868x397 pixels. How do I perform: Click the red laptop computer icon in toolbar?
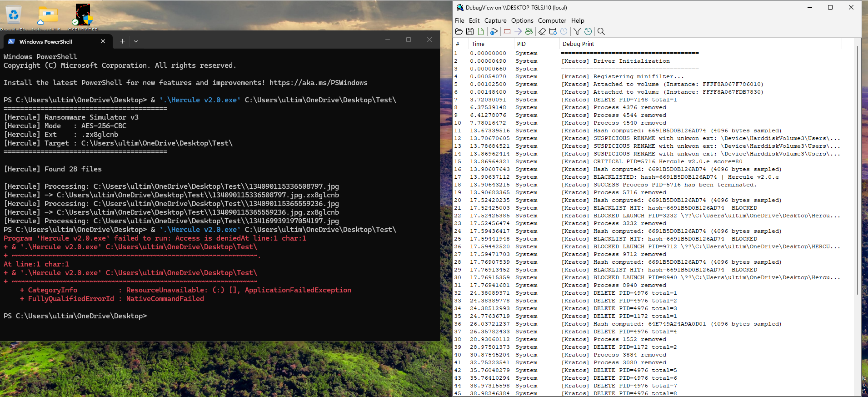pyautogui.click(x=507, y=31)
